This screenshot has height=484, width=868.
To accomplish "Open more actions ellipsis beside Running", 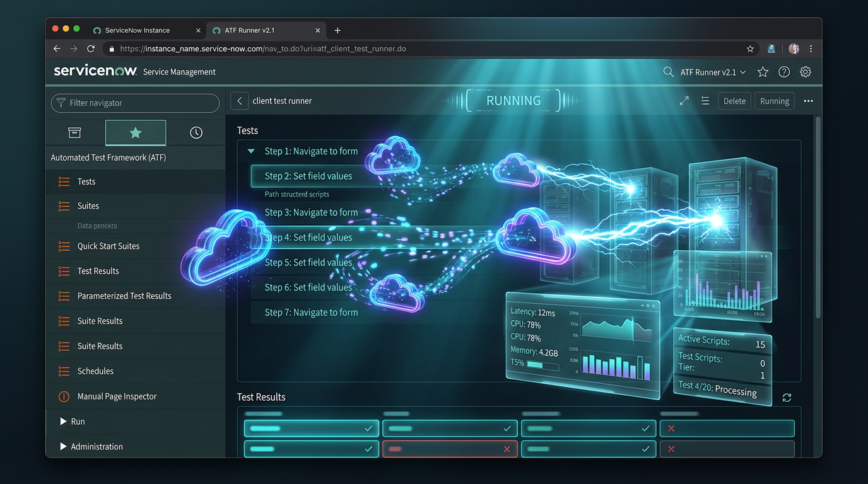I will [808, 101].
